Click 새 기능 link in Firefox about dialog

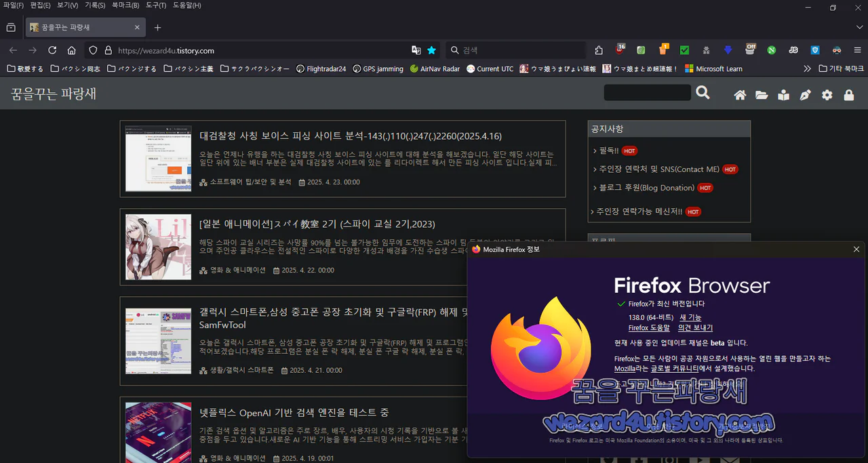pos(690,317)
